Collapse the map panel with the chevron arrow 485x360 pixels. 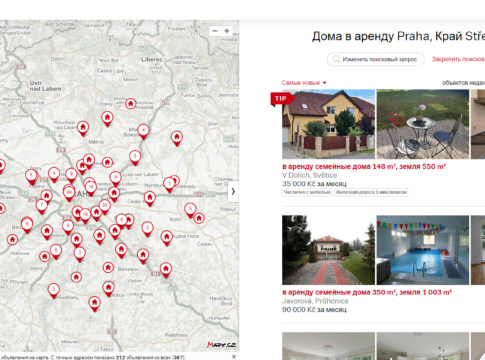coord(233,191)
